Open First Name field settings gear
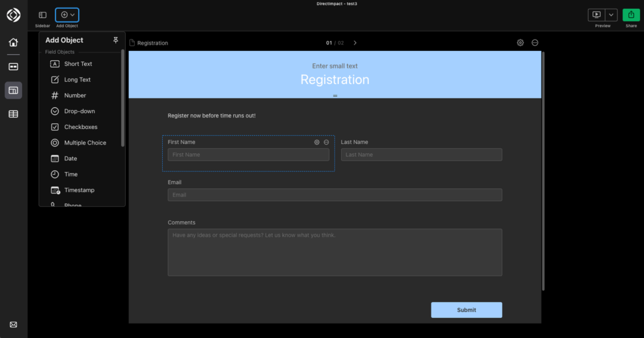Image resolution: width=644 pixels, height=338 pixels. point(317,143)
